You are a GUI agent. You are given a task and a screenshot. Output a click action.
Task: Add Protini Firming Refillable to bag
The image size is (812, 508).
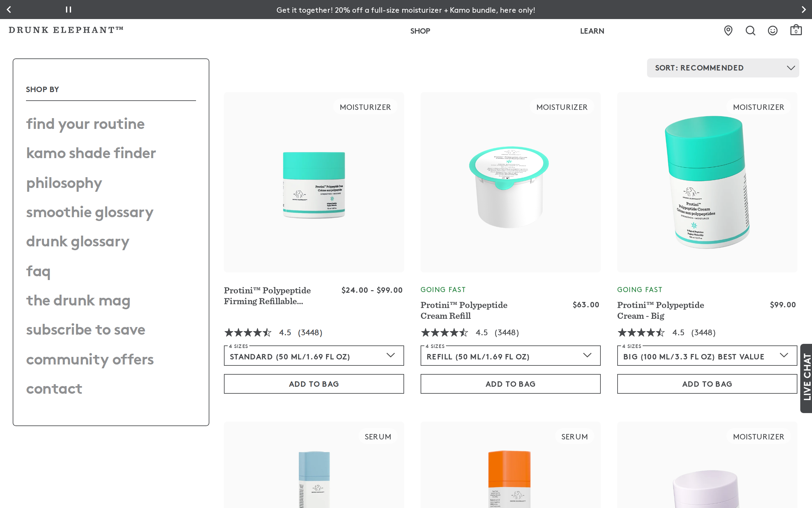(314, 384)
